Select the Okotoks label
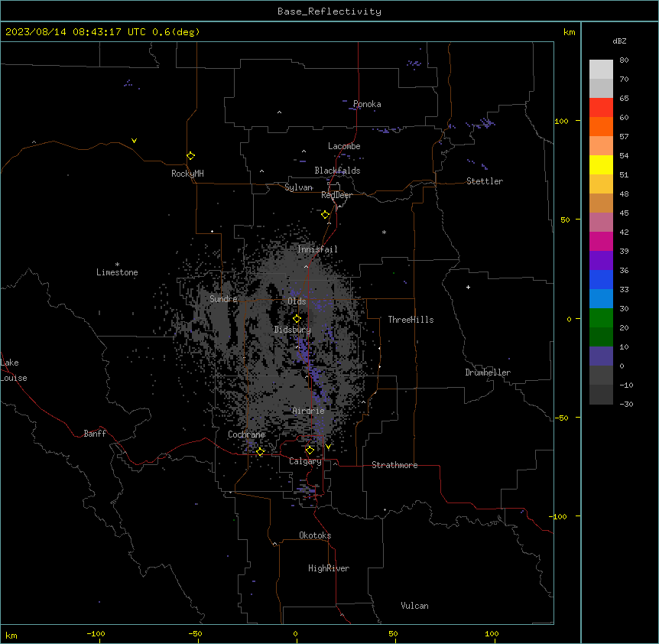Viewport: 659px width, 644px height. [315, 535]
